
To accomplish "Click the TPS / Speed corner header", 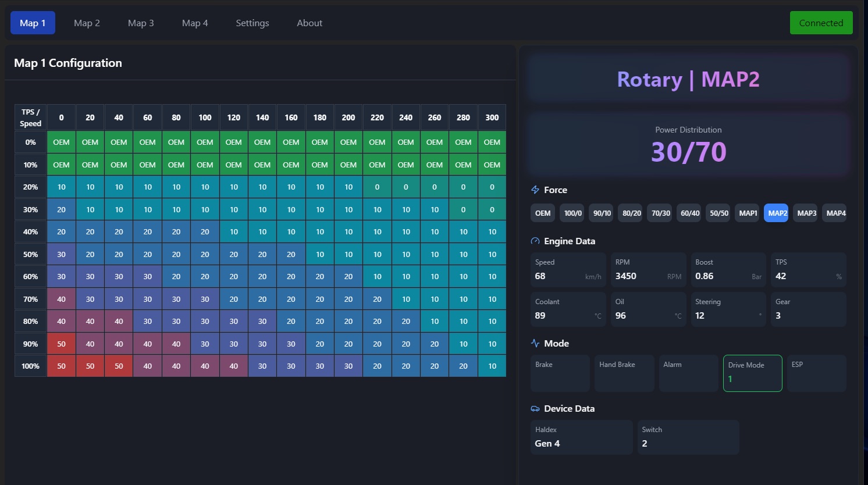I will coord(30,117).
